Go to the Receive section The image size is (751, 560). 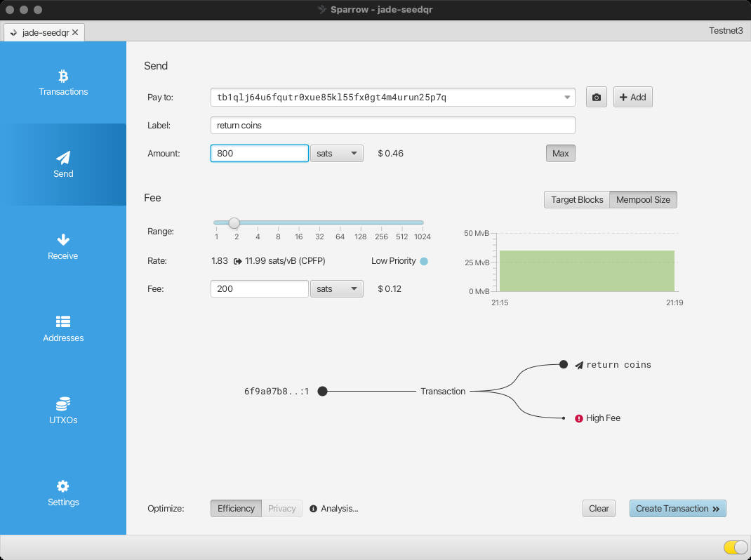coord(63,247)
